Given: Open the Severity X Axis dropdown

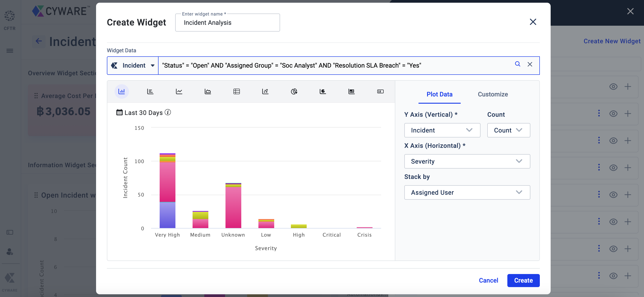Looking at the screenshot, I should point(467,161).
